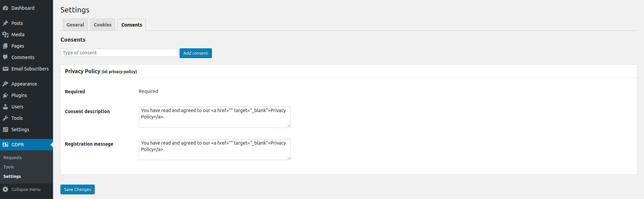This screenshot has height=199, width=644.
Task: Click the Tools wrench icon
Action: pos(5,118)
